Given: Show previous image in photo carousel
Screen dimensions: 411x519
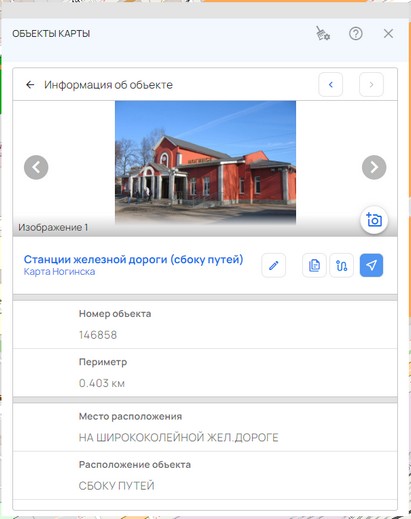Looking at the screenshot, I should (x=36, y=167).
